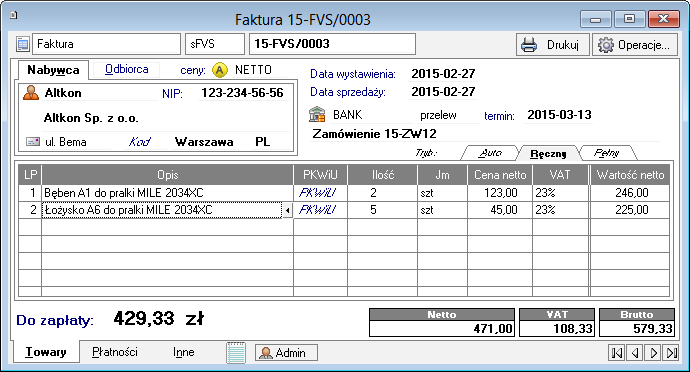
Task: Click the document type icon beside Faktura
Action: (22, 44)
